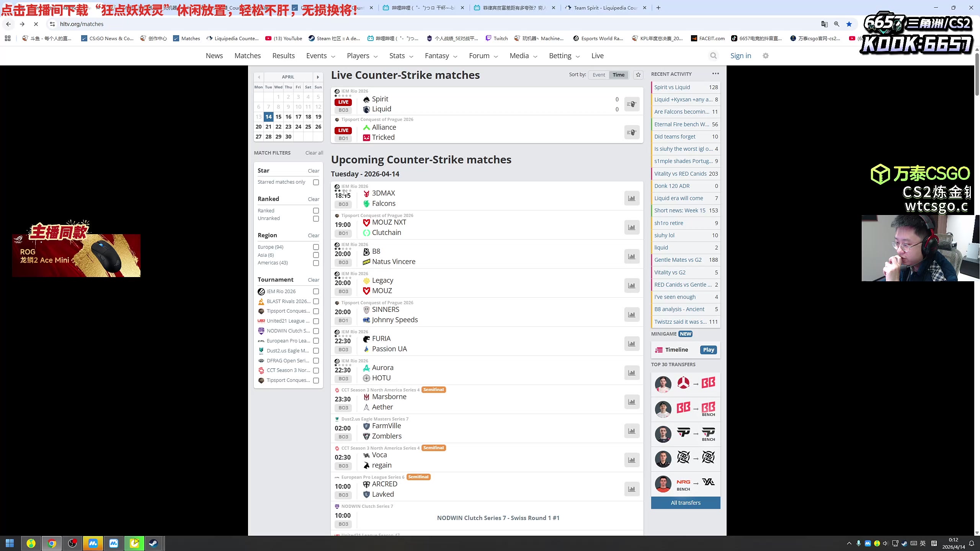Sort matches by Event
The width and height of the screenshot is (980, 551).
[599, 75]
